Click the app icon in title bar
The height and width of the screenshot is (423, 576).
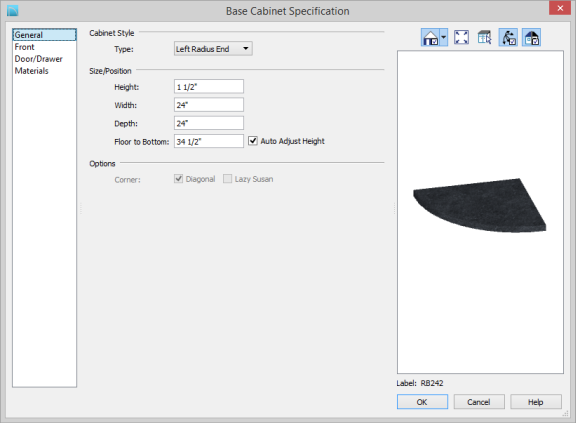(12, 11)
